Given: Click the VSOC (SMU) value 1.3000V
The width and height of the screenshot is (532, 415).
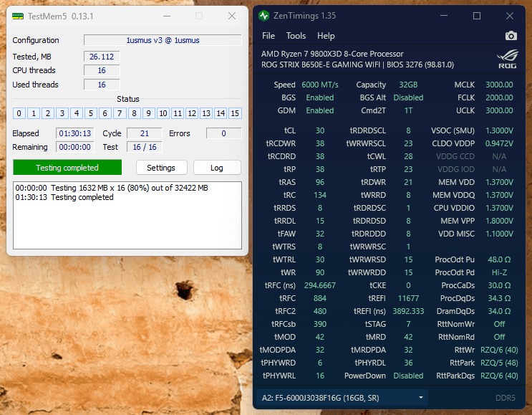Looking at the screenshot, I should [x=499, y=130].
